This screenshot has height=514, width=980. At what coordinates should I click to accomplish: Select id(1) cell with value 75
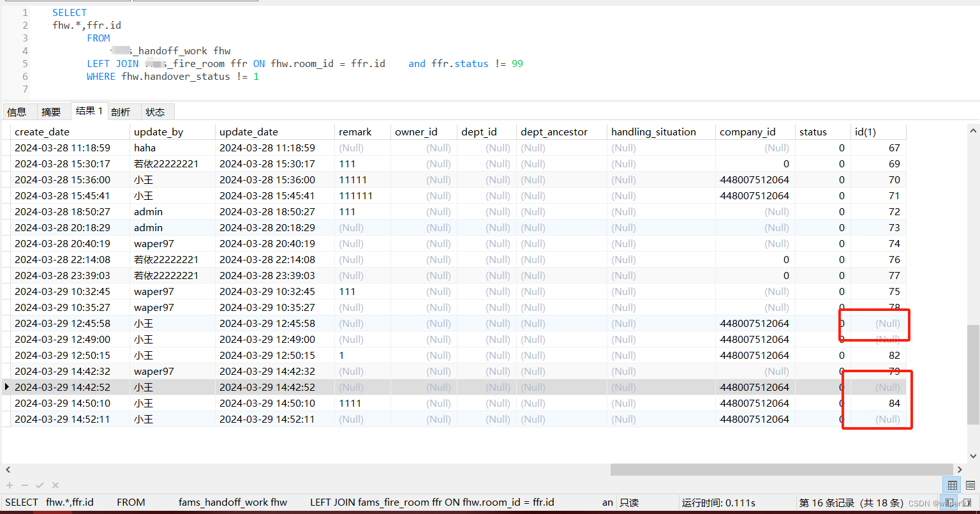[878, 291]
